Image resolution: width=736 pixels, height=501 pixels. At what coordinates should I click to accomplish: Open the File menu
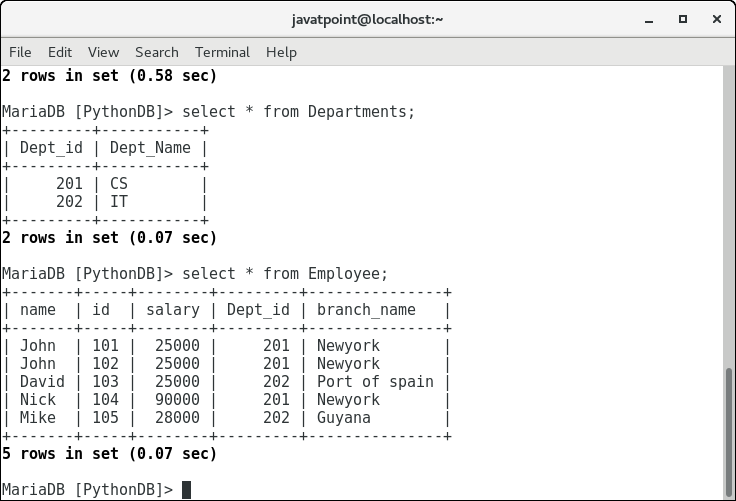20,52
